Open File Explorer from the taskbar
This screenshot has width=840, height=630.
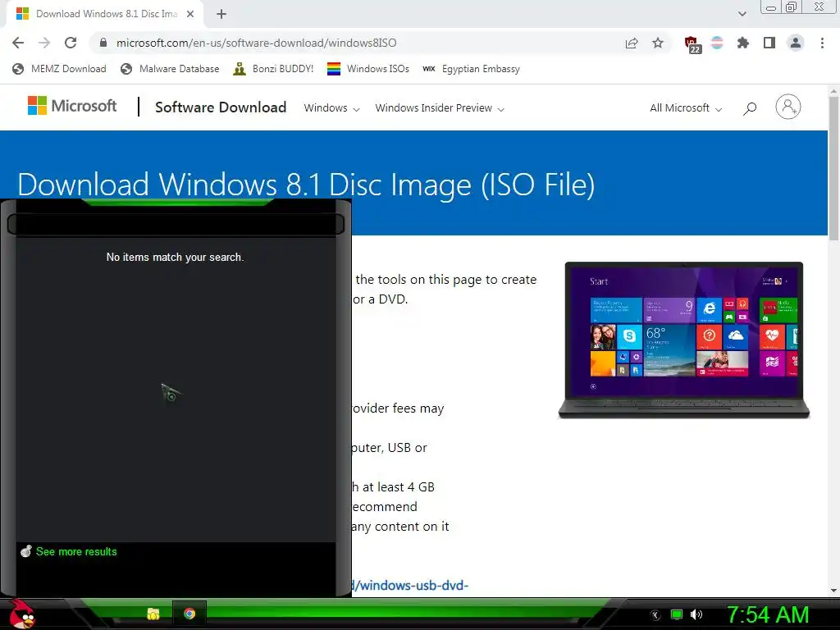153,614
